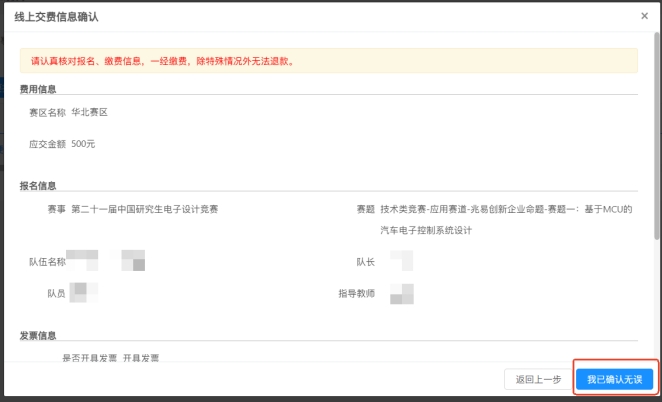
Task: Click the 应交金额 field label
Action: coord(47,144)
